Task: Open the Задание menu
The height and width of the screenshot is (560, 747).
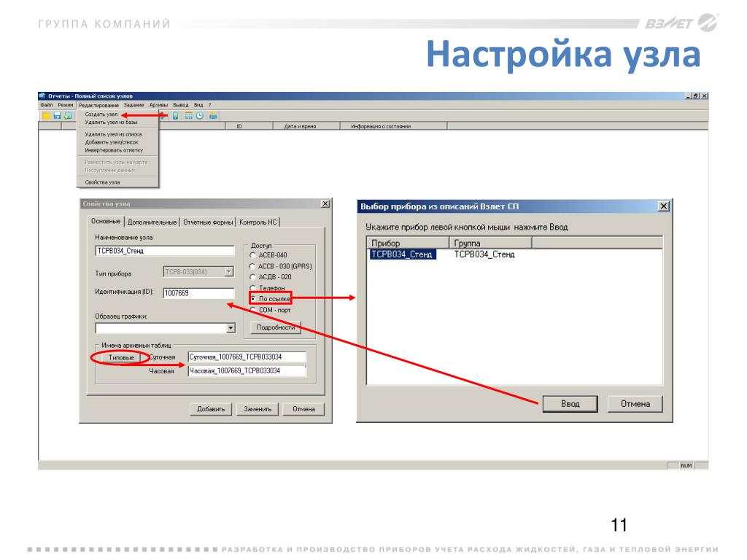Action: (x=134, y=105)
